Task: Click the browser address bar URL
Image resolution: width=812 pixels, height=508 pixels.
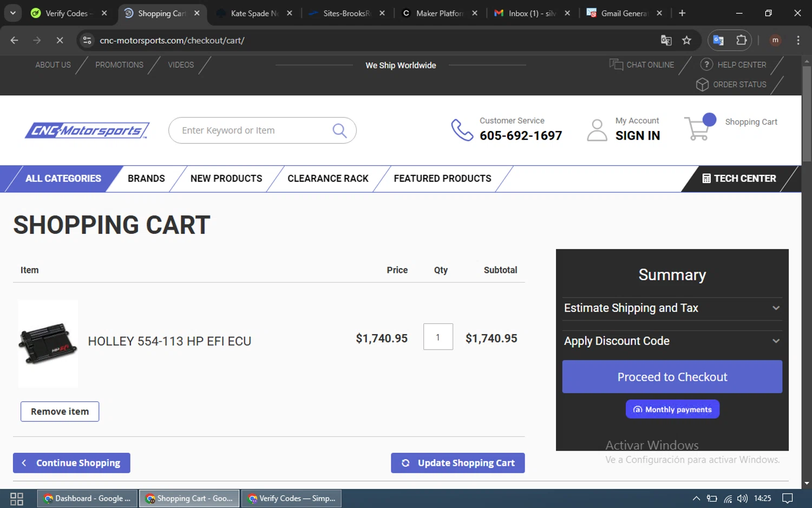Action: click(172, 40)
